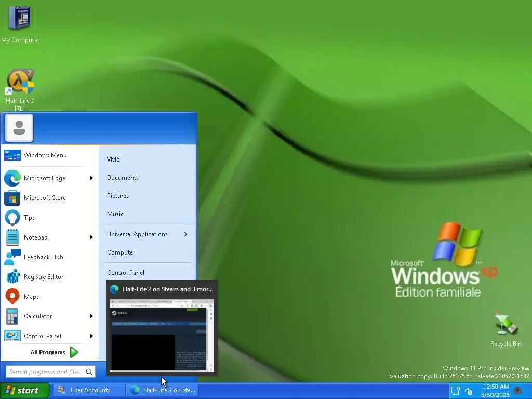Expand the Notepad submenu arrow
532x399 pixels.
[x=91, y=237]
